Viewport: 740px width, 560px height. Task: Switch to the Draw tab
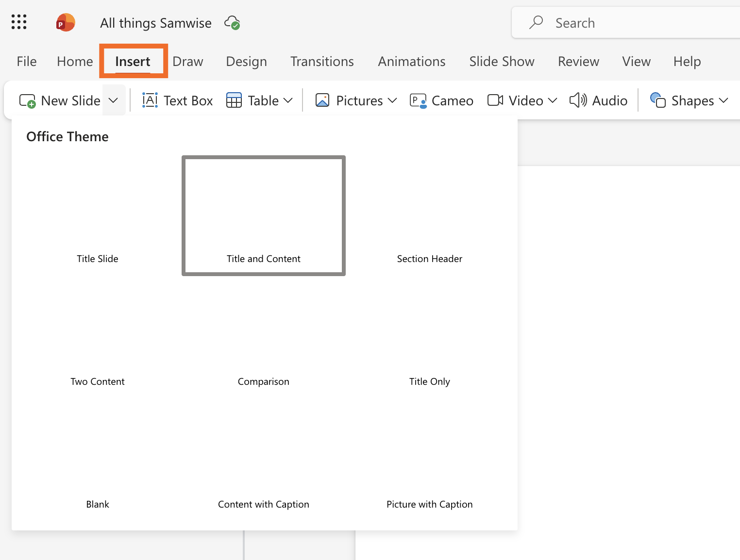188,62
